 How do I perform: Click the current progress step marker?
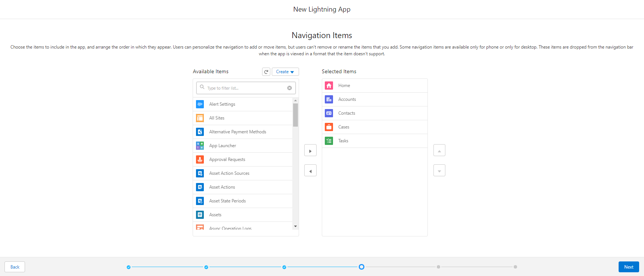point(361,267)
